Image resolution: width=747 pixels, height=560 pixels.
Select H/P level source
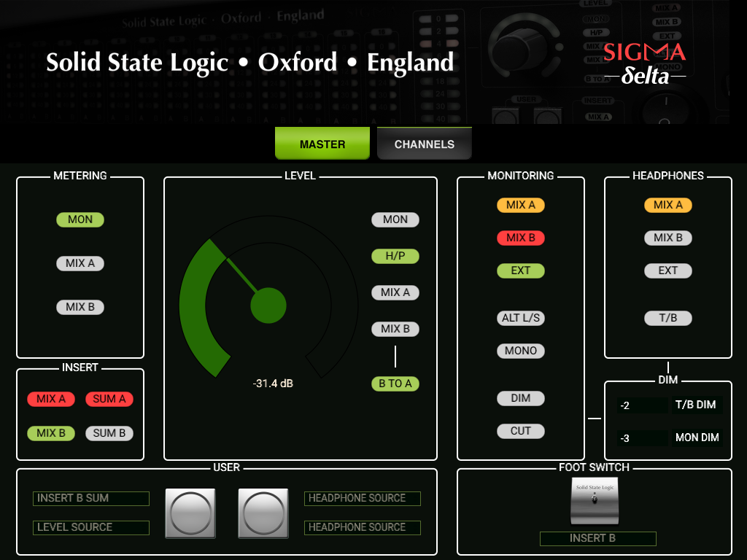[x=395, y=256]
